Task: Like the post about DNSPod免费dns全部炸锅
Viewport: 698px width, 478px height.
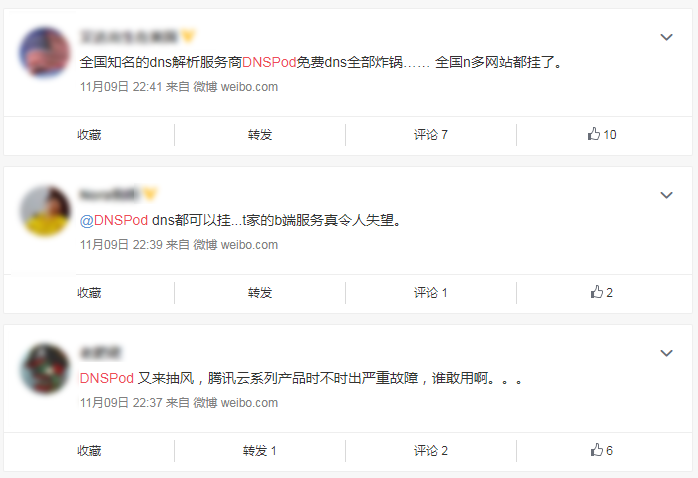Action: coord(602,134)
